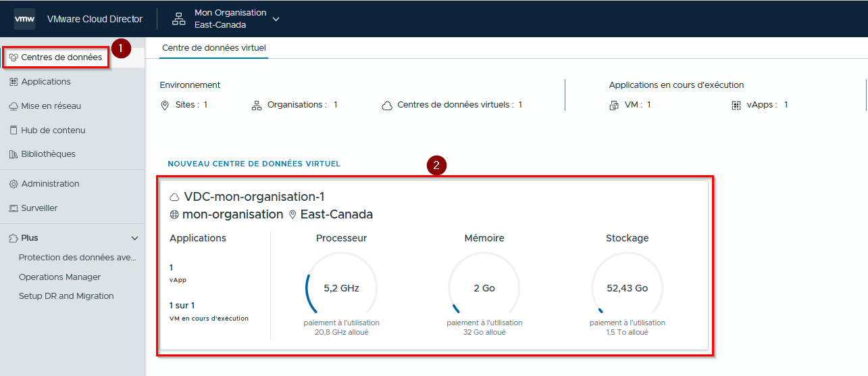Click the '1 sur 1' VM count
The height and width of the screenshot is (376, 868).
tap(182, 306)
